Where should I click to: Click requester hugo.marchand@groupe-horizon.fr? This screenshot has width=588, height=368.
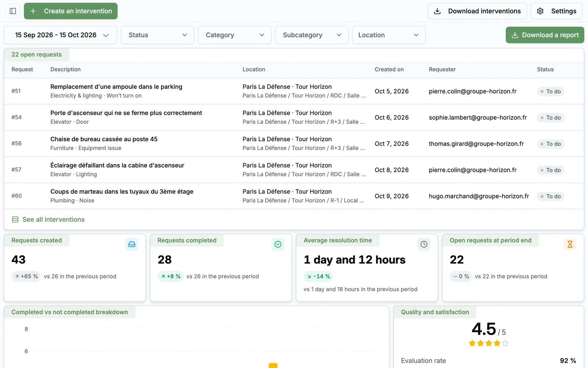(479, 196)
